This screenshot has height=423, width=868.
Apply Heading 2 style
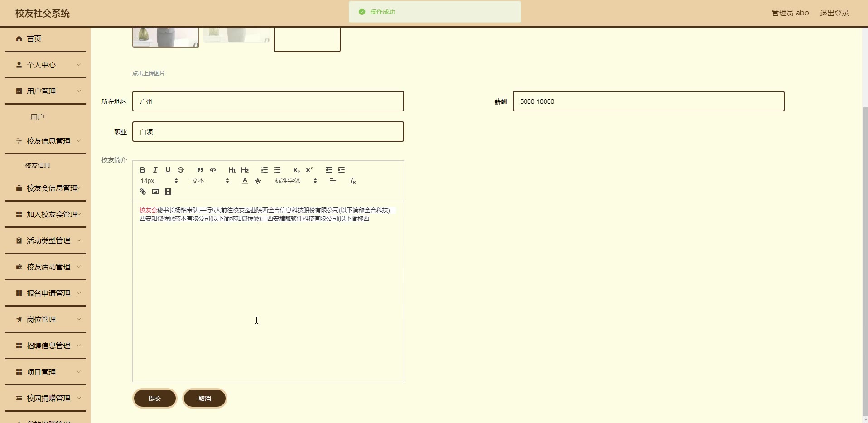(245, 170)
